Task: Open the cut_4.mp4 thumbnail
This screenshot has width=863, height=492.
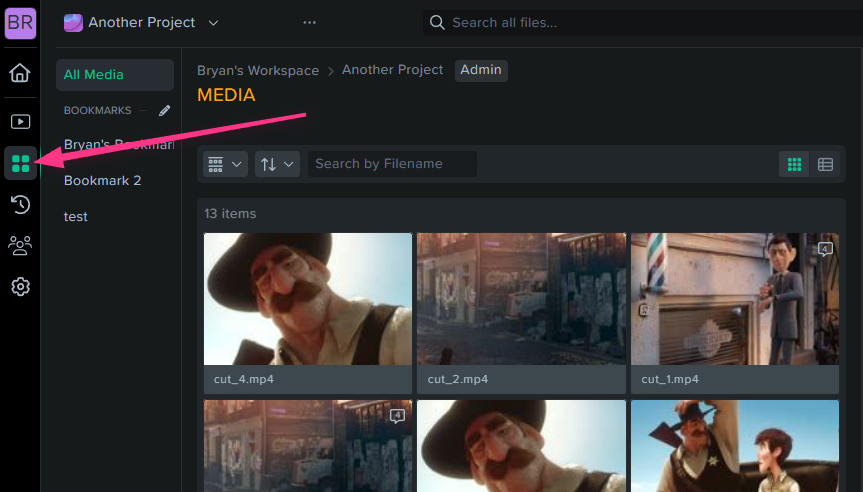Action: (308, 299)
